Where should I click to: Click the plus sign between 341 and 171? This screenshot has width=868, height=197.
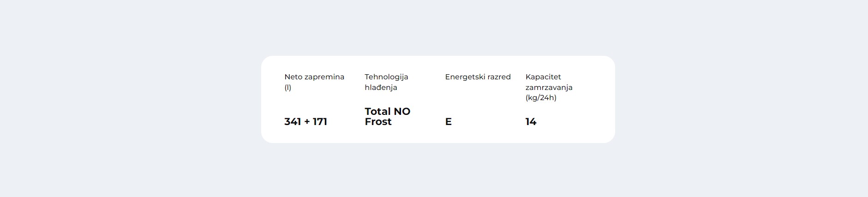[307, 122]
